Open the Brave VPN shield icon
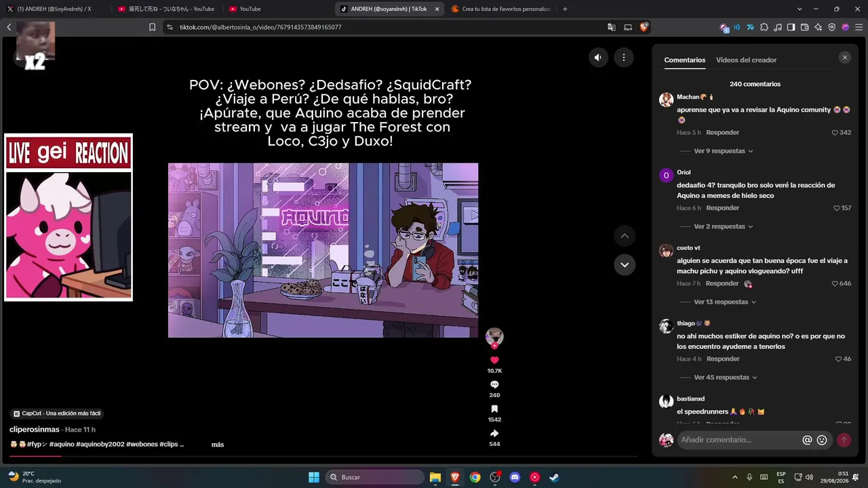Screen dimensions: 868x488 [832, 27]
